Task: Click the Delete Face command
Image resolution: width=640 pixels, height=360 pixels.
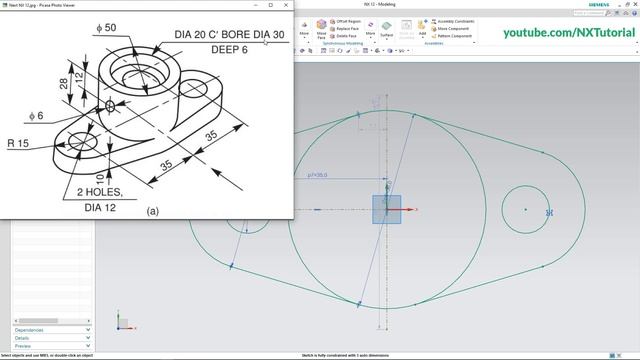Action: point(344,36)
